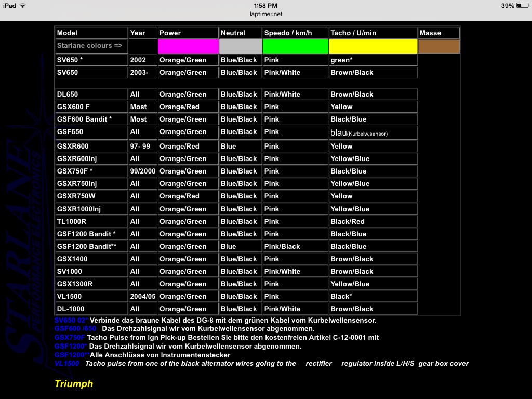
Task: Select the '99/2000' year cell
Action: coord(143,171)
